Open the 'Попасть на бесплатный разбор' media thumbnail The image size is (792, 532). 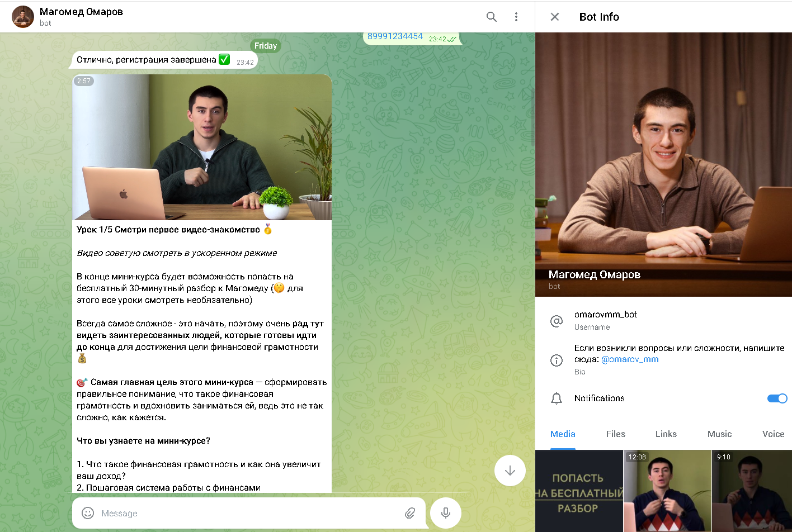coord(579,491)
